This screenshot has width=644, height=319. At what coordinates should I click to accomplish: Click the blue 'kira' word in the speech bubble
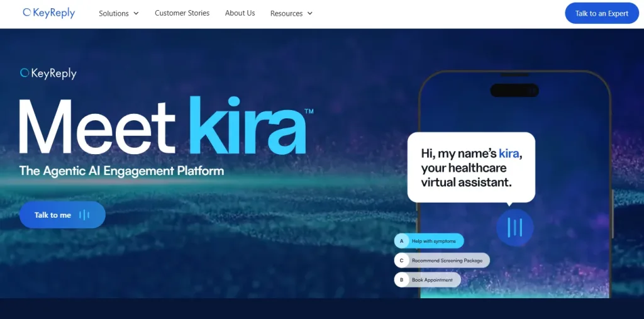coord(509,154)
